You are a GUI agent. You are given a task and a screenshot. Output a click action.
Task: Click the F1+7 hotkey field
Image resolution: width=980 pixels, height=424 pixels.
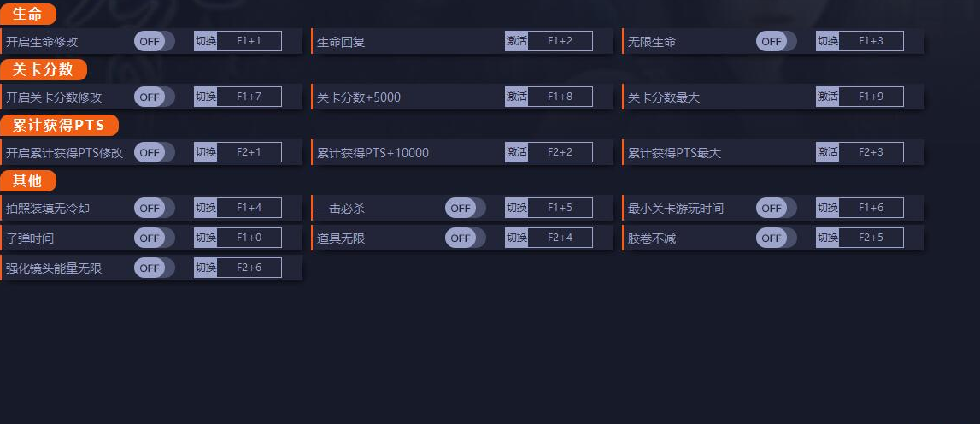(x=249, y=97)
